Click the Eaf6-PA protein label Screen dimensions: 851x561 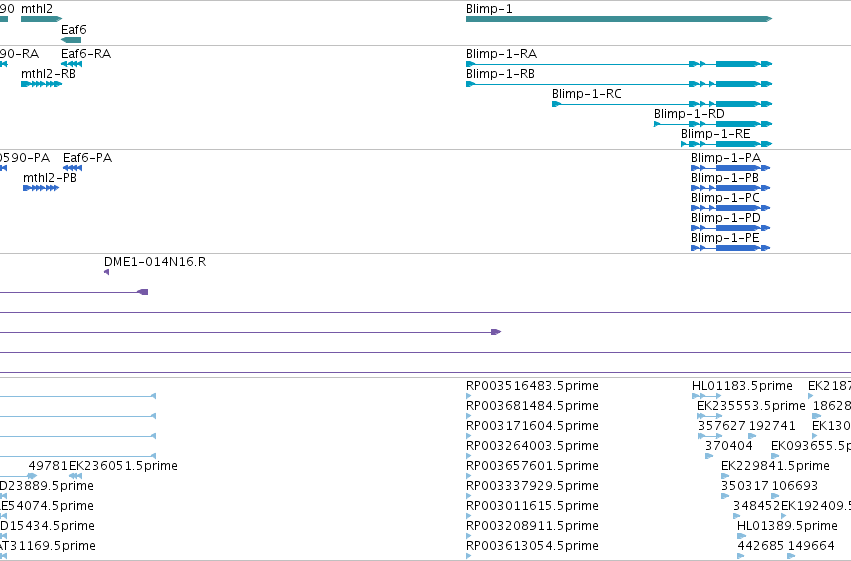point(87,158)
